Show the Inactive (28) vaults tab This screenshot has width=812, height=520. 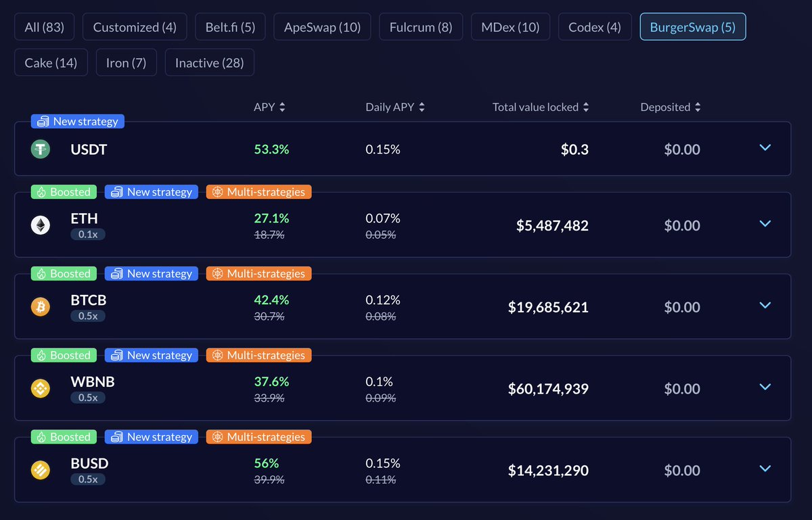click(210, 62)
